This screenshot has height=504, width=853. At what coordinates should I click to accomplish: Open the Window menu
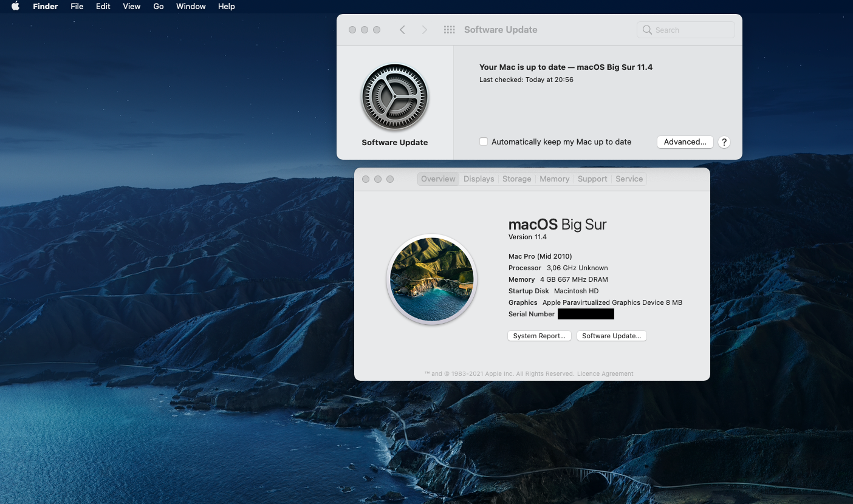coord(191,6)
